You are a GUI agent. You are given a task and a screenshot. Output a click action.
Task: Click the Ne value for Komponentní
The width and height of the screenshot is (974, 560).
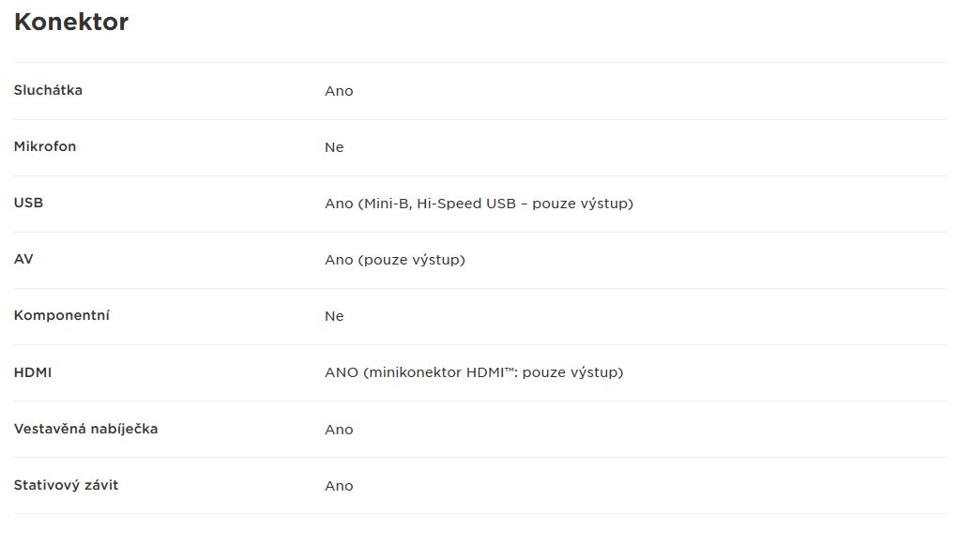click(x=334, y=316)
